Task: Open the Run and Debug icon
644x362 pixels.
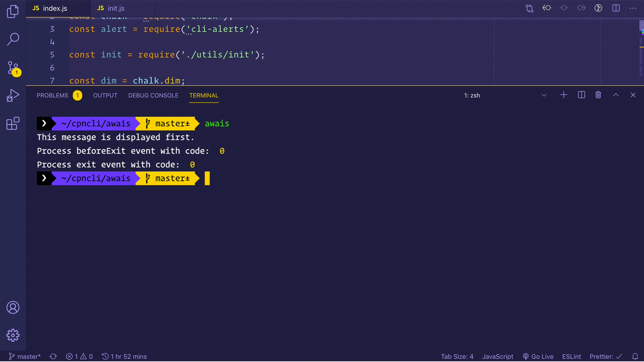Action: (x=13, y=95)
